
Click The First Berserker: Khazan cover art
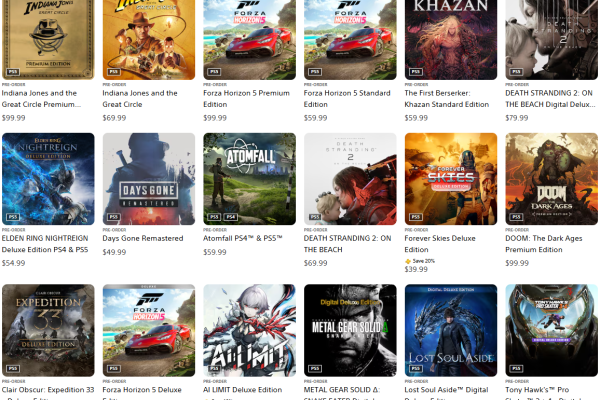451,40
